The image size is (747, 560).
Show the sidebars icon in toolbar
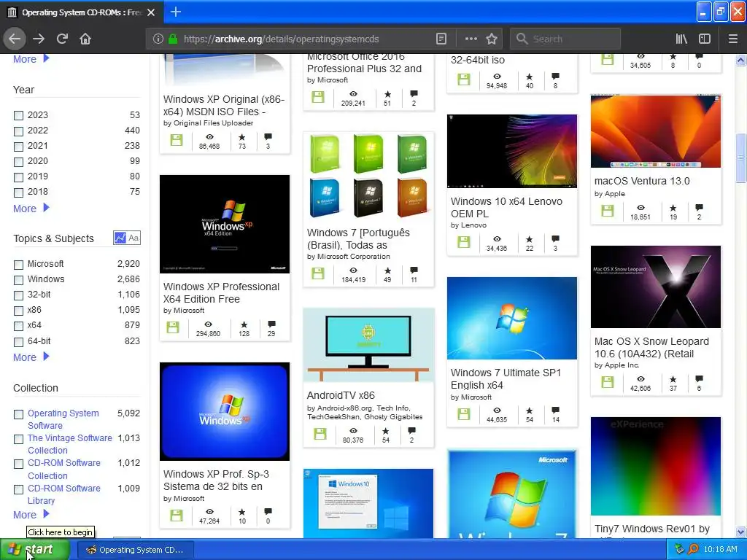tap(705, 39)
